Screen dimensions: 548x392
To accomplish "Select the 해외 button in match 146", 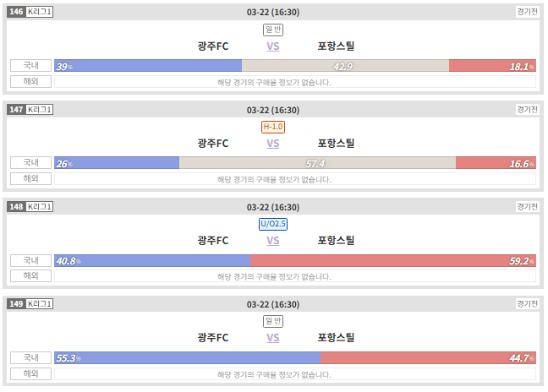I will tap(30, 82).
